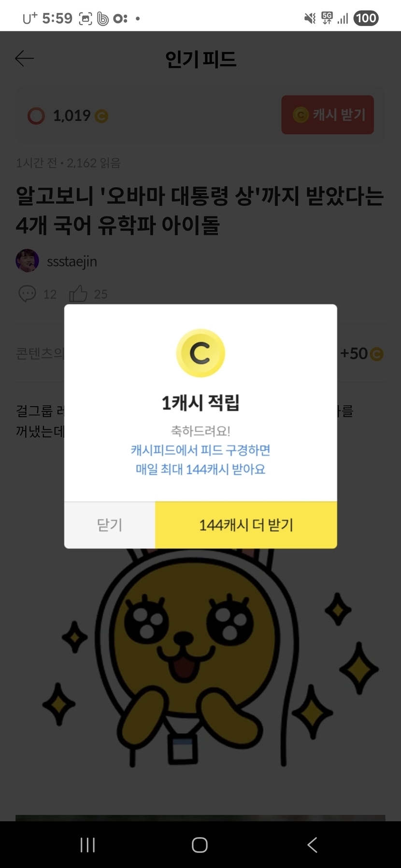Viewport: 401px width, 868px height.
Task: Tap the +50 cash reward coin
Action: 376,354
